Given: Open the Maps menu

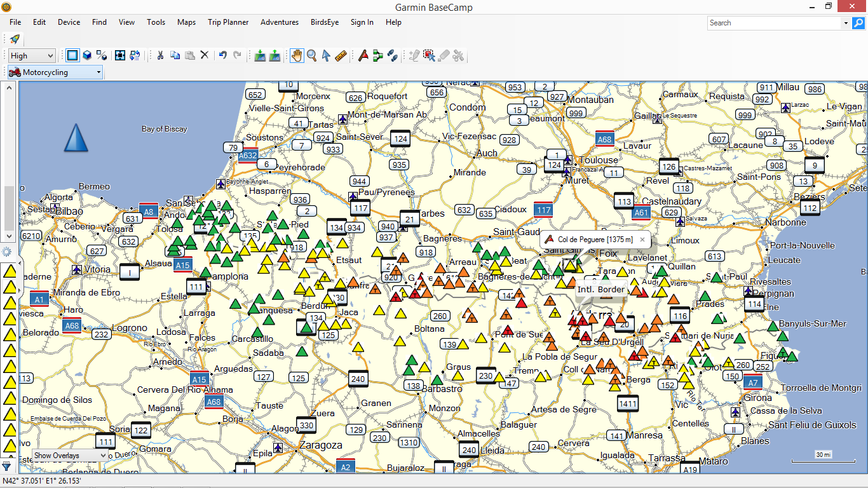Looking at the screenshot, I should click(186, 22).
